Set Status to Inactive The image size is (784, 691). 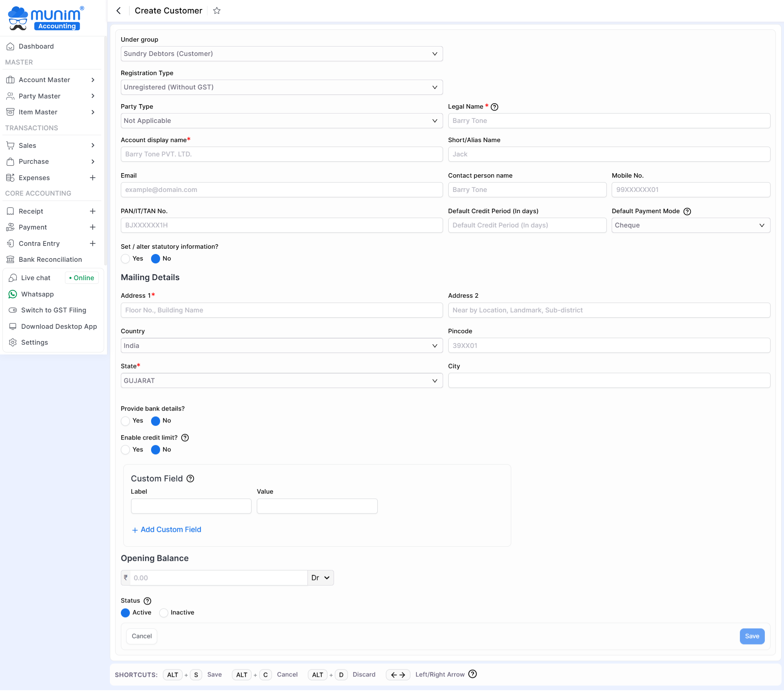coord(164,613)
